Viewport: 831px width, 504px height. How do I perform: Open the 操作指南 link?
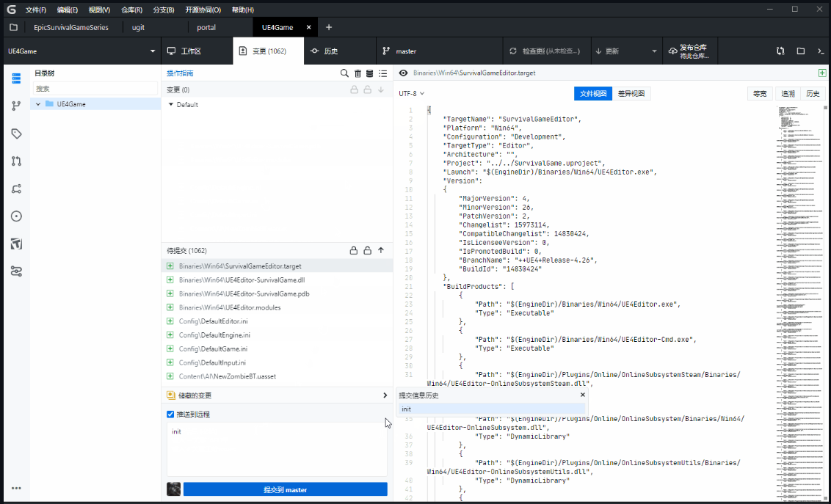pyautogui.click(x=180, y=73)
